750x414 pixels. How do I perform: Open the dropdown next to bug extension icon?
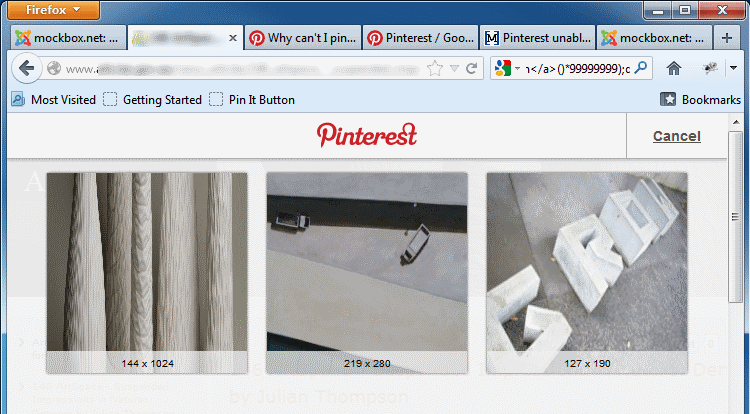[733, 68]
